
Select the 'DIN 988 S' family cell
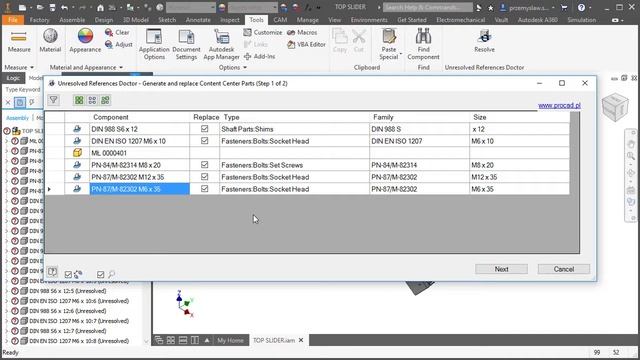point(419,129)
